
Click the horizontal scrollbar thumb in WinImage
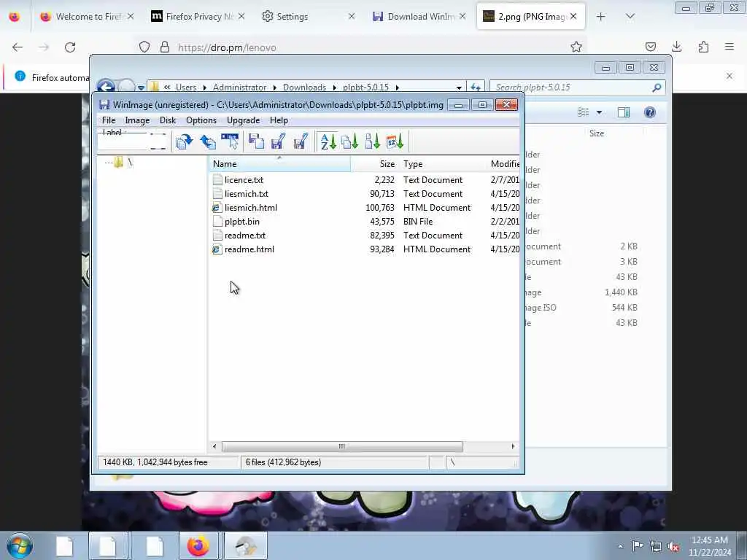tap(342, 446)
